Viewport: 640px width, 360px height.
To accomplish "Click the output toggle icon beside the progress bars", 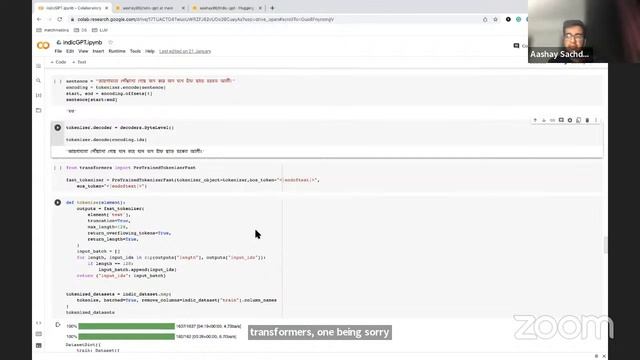I will [x=58, y=325].
